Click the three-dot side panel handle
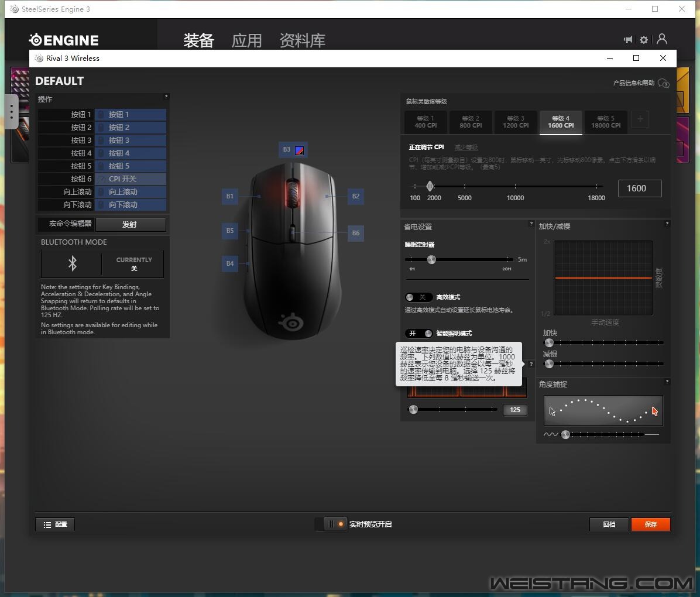Image resolution: width=700 pixels, height=597 pixels. (x=12, y=111)
